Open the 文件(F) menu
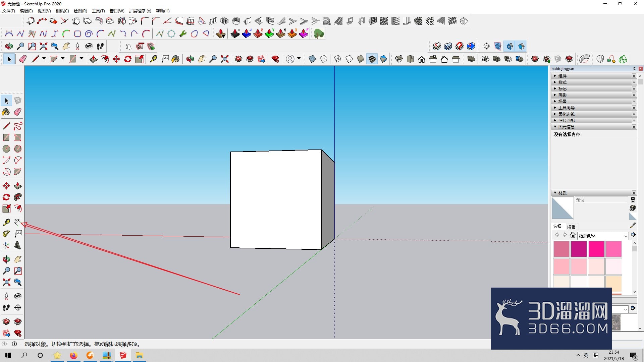 (9, 11)
